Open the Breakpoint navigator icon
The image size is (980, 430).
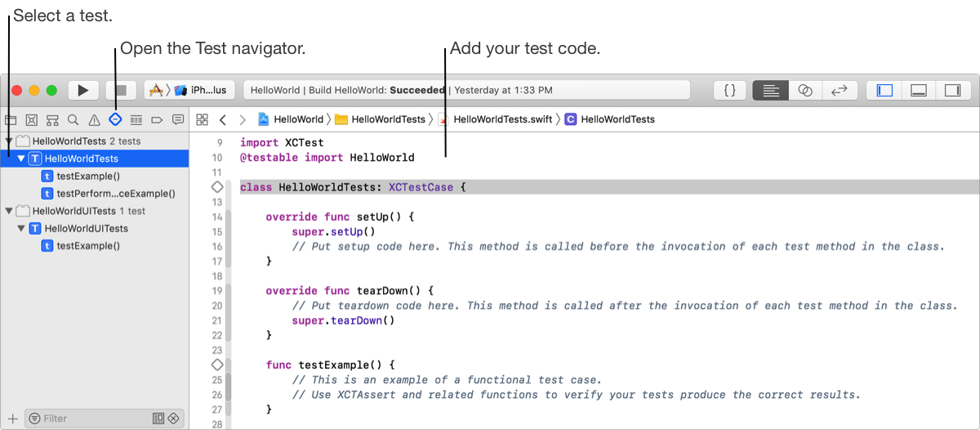tap(157, 119)
